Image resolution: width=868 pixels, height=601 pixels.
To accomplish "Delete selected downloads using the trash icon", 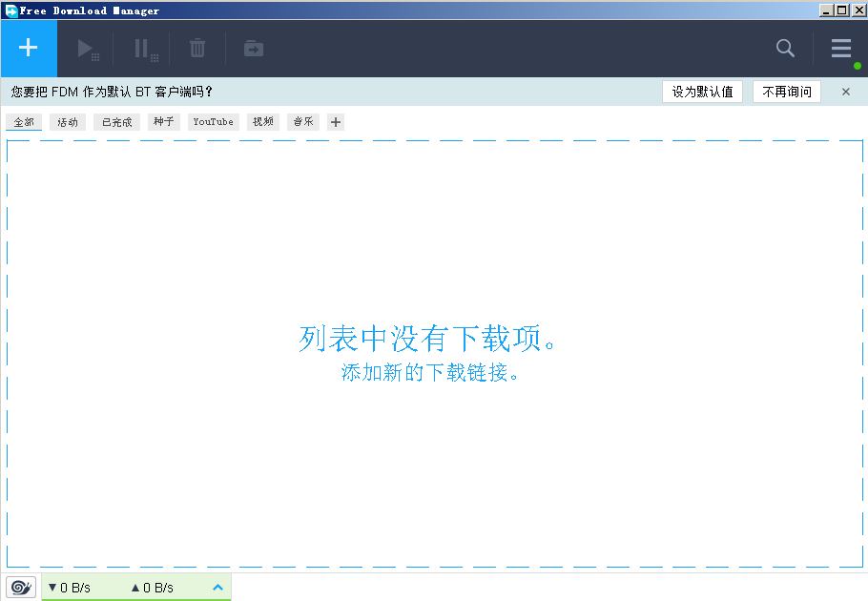I will (196, 48).
